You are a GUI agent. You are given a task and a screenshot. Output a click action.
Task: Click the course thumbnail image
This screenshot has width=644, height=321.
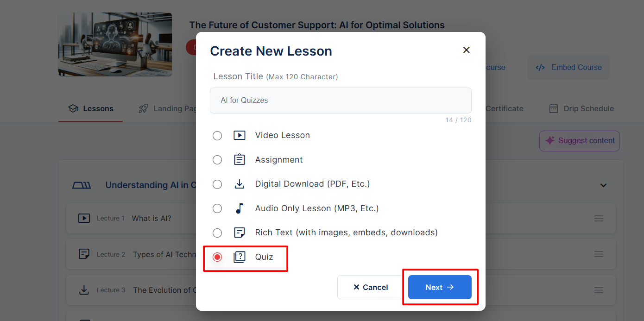tap(115, 44)
